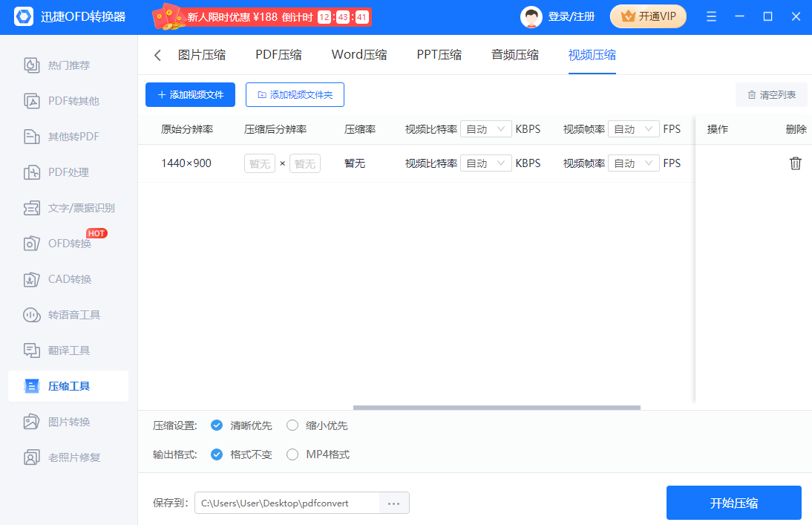Select the 翻译工具 sidebar icon

[32, 350]
